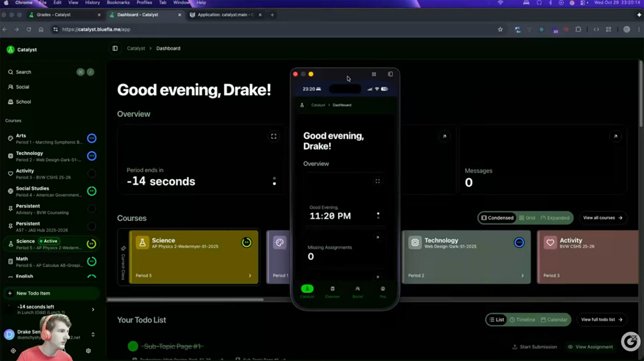Click the Activity heart icon on course card
The height and width of the screenshot is (361, 644).
(x=550, y=243)
